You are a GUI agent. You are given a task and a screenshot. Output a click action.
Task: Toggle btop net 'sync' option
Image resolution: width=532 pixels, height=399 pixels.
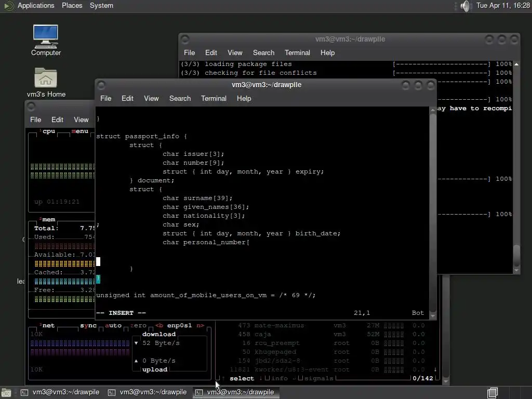[x=88, y=325]
